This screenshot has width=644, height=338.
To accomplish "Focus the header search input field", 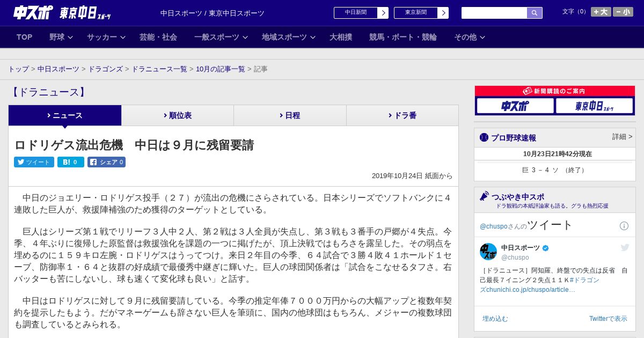I will [x=494, y=13].
